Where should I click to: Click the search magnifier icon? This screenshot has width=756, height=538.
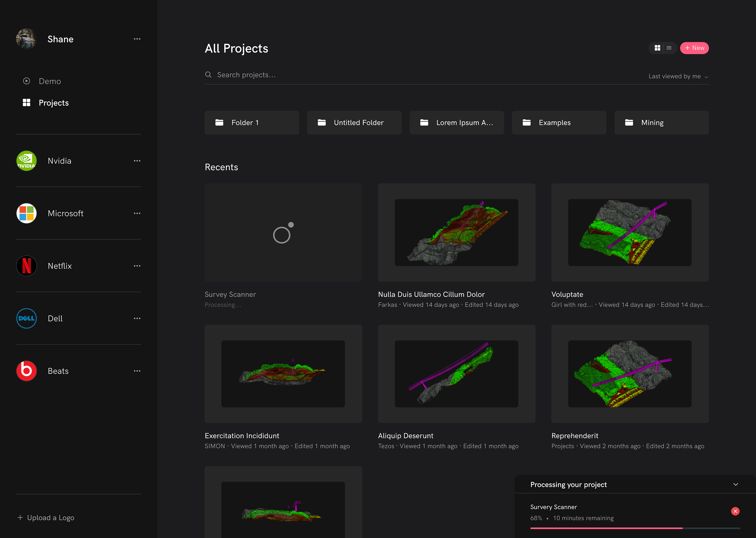coord(209,75)
